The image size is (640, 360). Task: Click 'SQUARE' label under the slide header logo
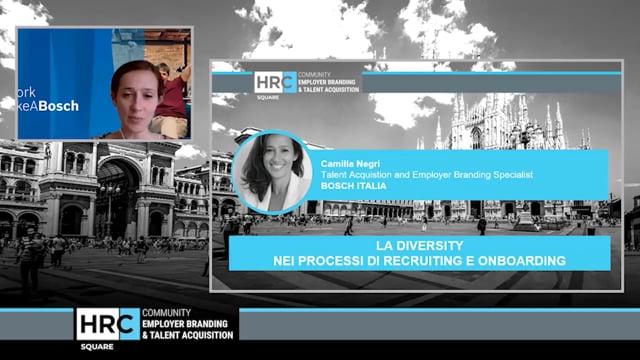point(268,98)
